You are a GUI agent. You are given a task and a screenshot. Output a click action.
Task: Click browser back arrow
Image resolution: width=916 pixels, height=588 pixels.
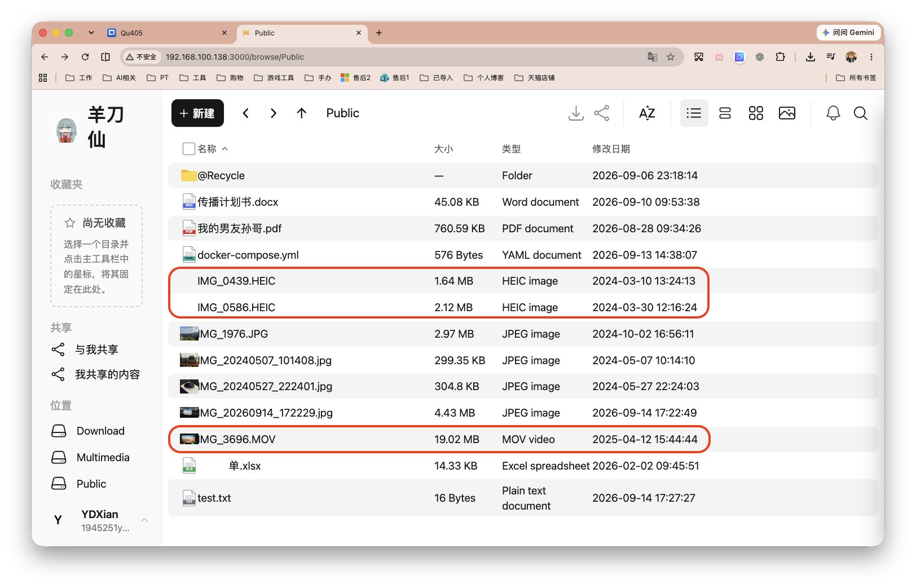click(45, 57)
